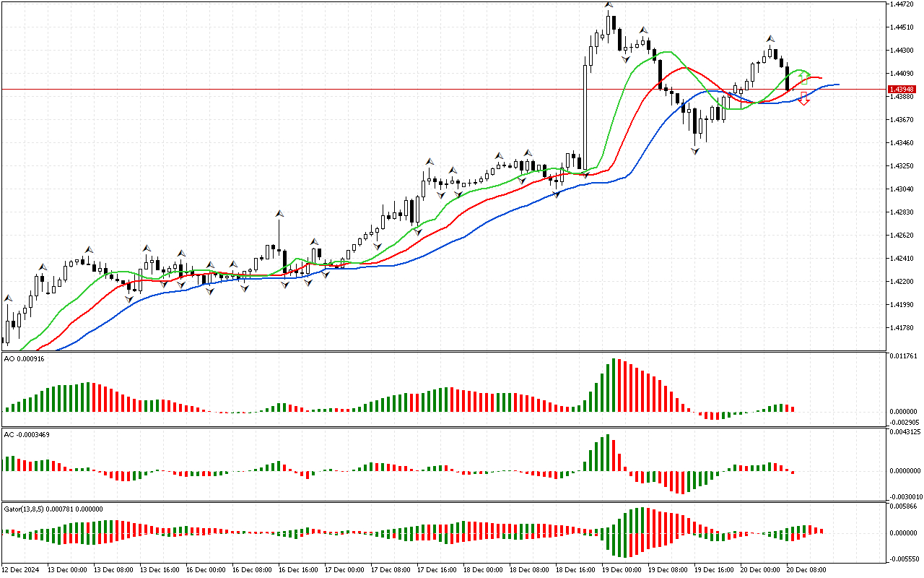This screenshot has height=578, width=924.
Task: Click the 20 Dec 00:00 time label
Action: tap(760, 569)
